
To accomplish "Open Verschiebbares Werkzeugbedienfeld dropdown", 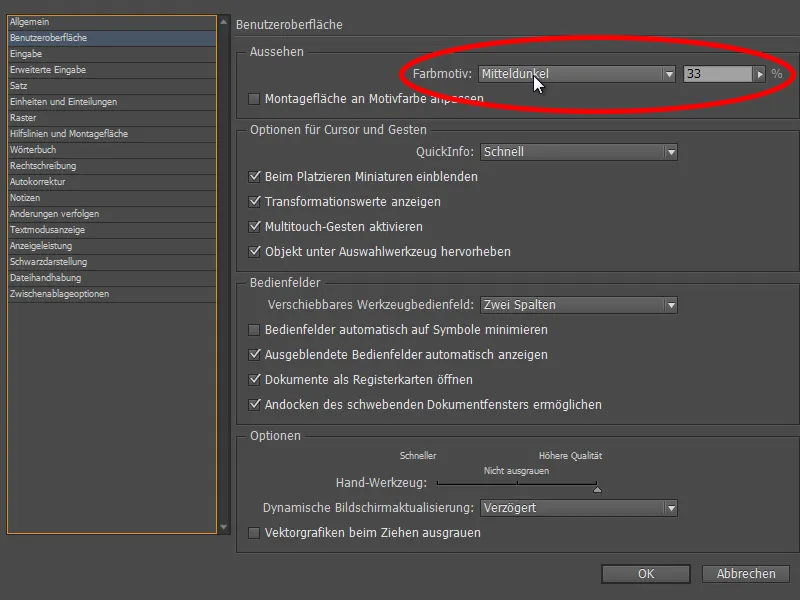I will tap(579, 305).
